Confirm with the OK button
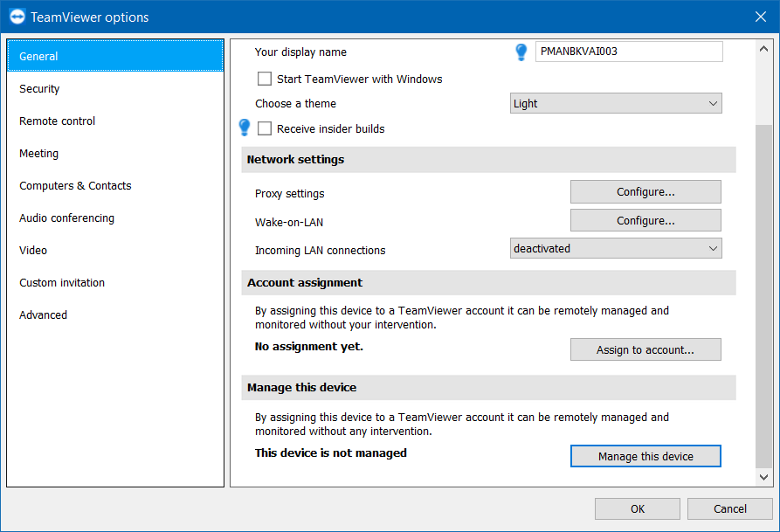 [x=638, y=508]
